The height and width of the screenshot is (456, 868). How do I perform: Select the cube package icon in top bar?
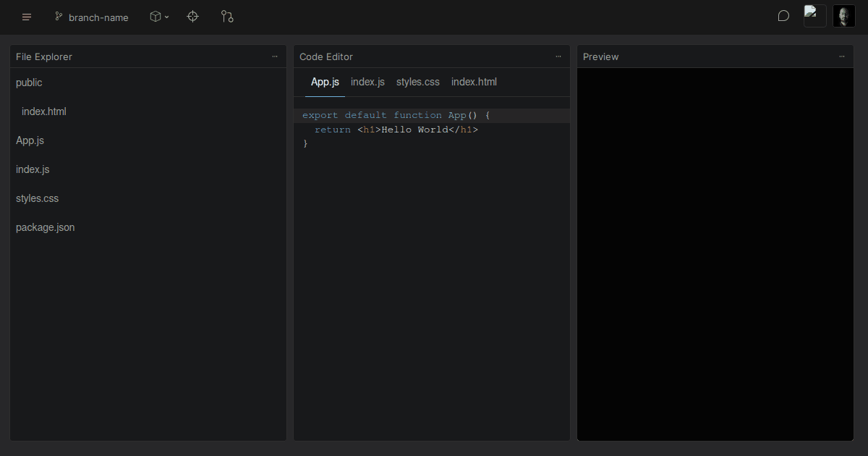155,16
